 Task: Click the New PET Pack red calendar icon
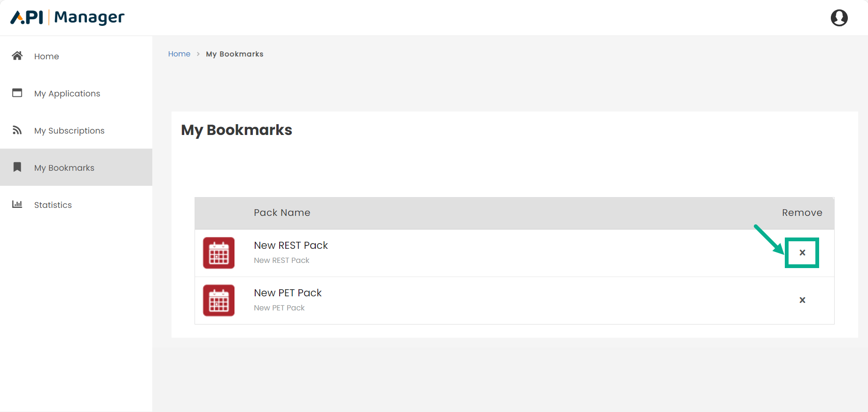click(219, 301)
